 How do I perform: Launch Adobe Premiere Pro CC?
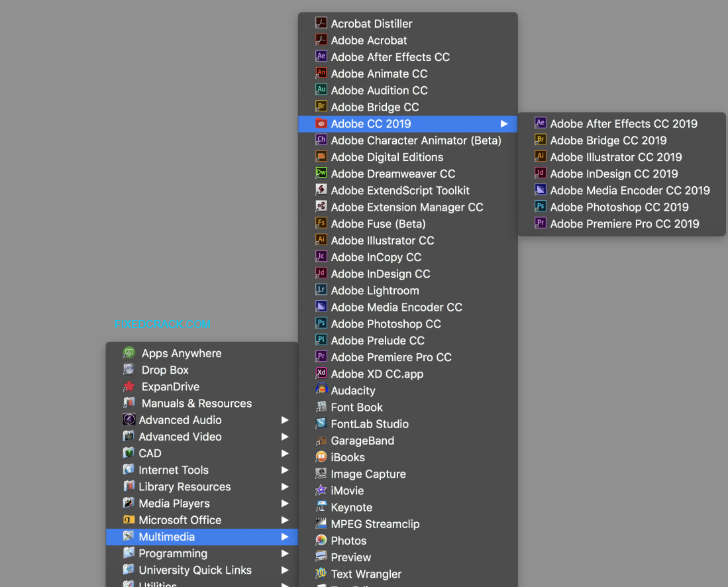(407, 357)
